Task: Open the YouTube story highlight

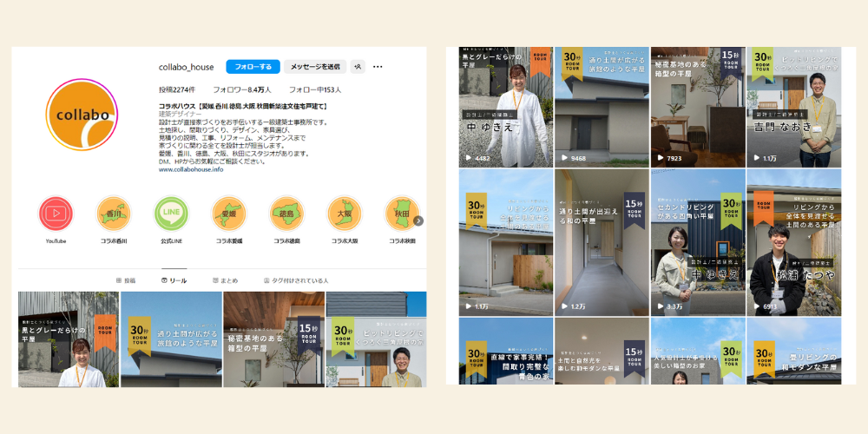Action: coord(56,214)
